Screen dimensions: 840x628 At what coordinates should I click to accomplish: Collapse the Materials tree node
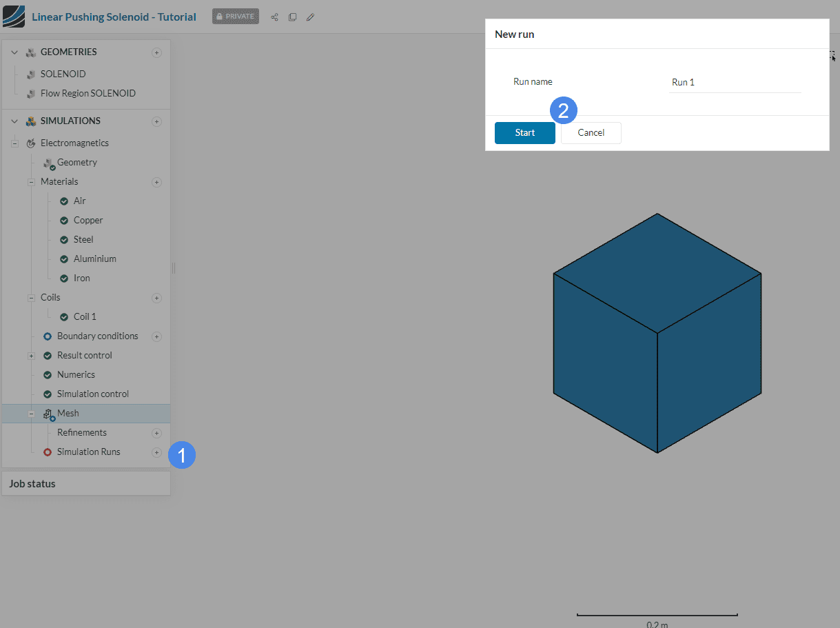pos(31,182)
